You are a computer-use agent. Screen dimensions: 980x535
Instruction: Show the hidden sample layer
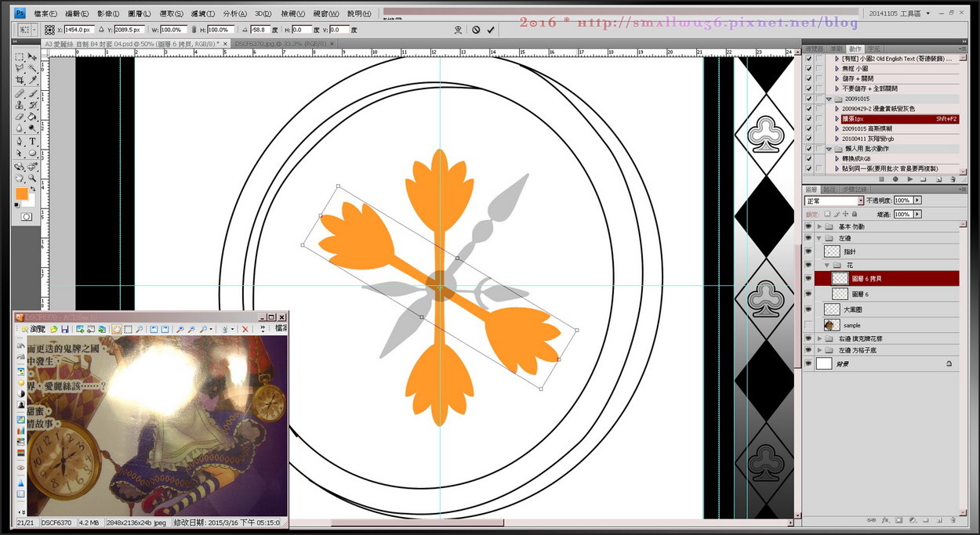click(809, 324)
